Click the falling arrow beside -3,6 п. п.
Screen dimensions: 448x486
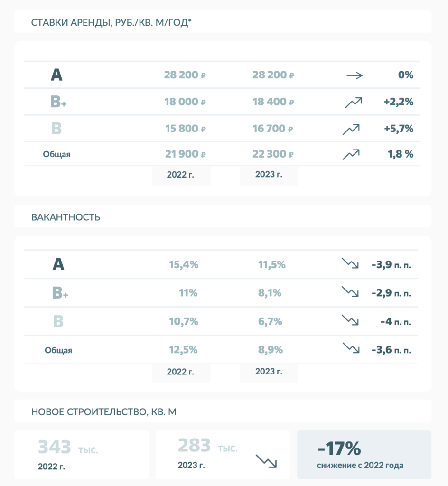click(x=350, y=349)
